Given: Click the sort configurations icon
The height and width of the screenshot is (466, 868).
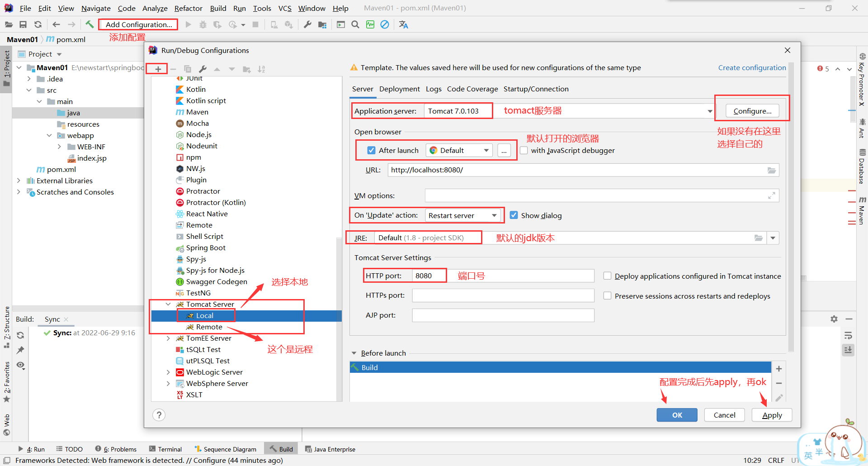Looking at the screenshot, I should coord(261,69).
